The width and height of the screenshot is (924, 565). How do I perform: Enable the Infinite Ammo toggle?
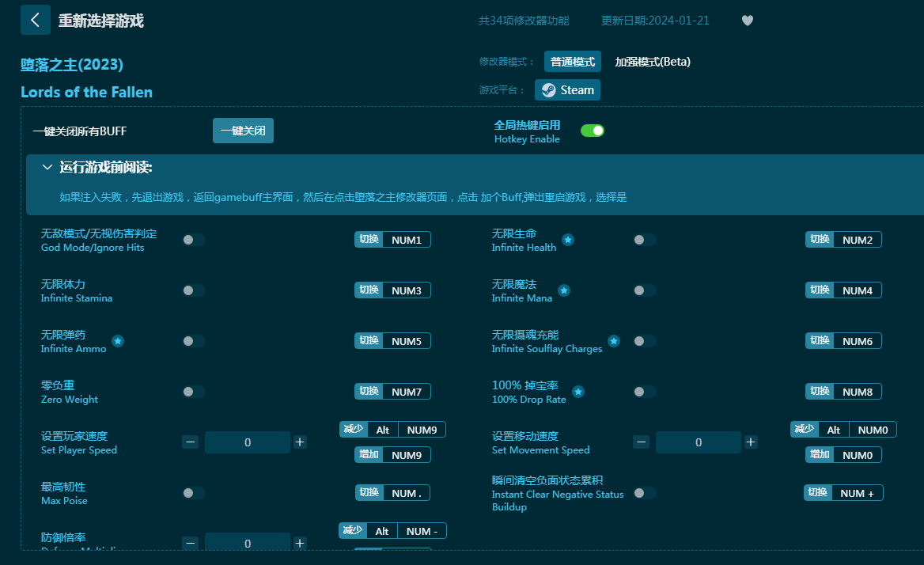point(194,341)
